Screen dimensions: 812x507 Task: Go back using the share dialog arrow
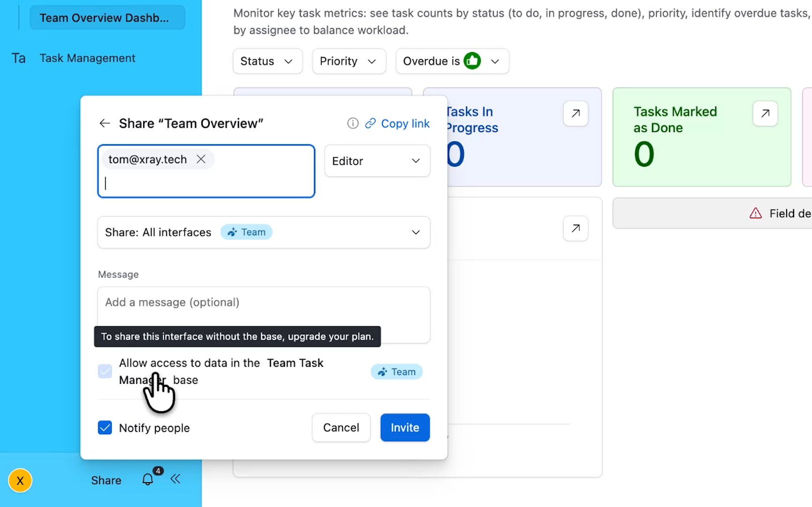click(x=105, y=123)
